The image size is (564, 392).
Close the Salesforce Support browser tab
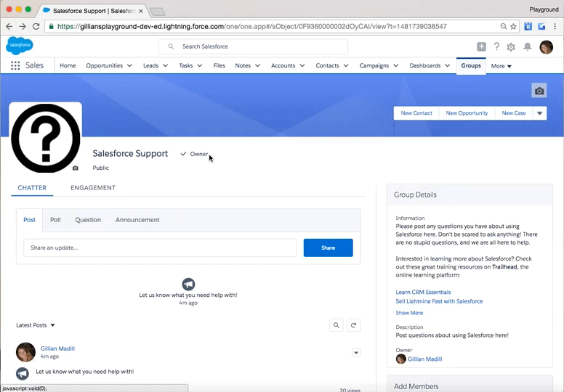tap(141, 11)
